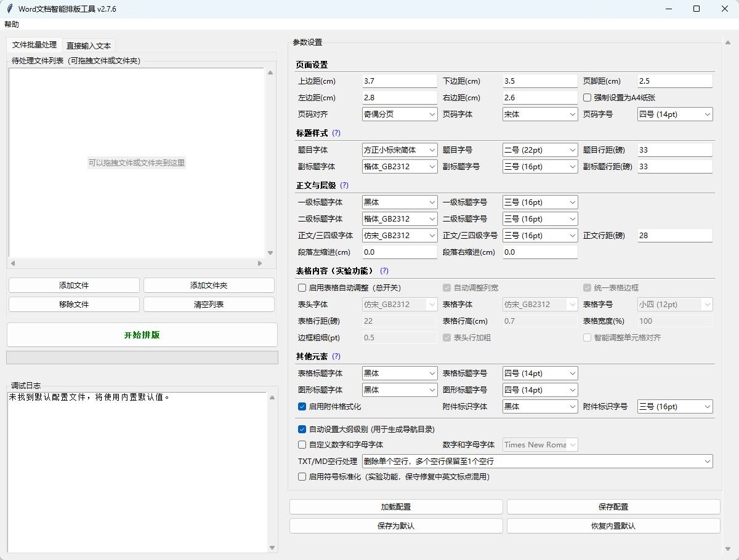The height and width of the screenshot is (560, 739).
Task: Uncheck 自动设置大纲级别 checkbox
Action: [x=366, y=429]
